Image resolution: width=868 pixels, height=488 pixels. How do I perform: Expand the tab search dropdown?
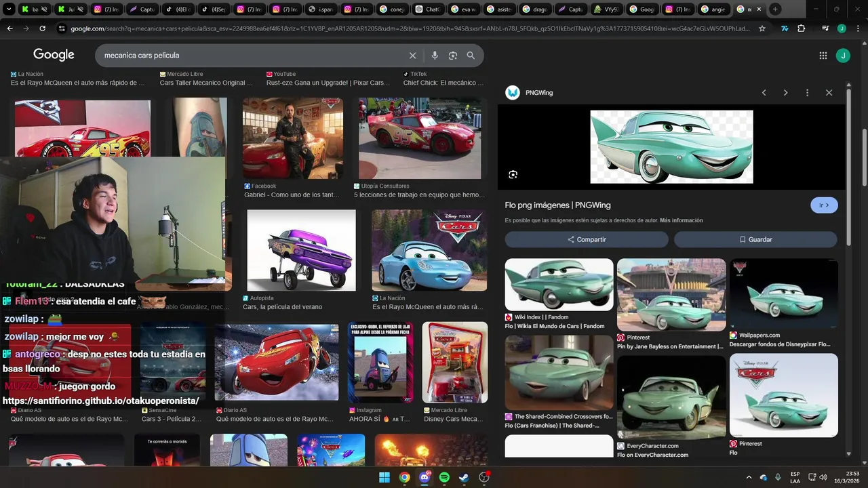pos(9,9)
